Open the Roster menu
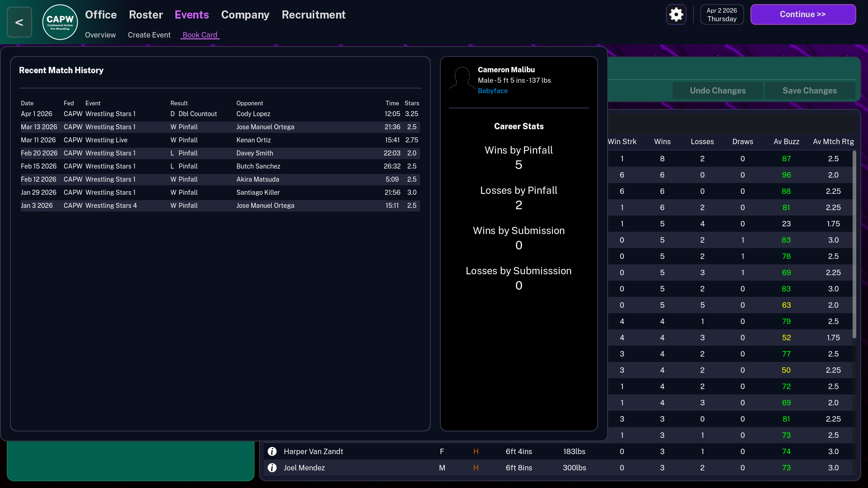The width and height of the screenshot is (868, 488). point(146,14)
